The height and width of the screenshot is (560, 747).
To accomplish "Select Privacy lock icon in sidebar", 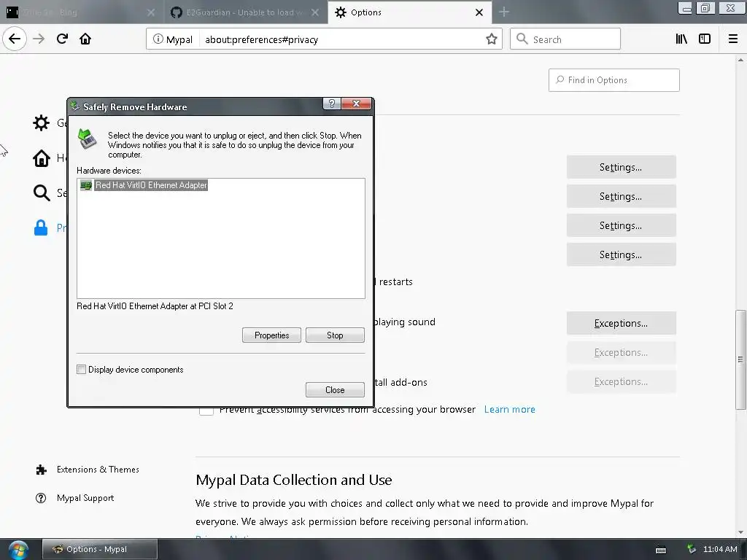I will click(x=41, y=227).
